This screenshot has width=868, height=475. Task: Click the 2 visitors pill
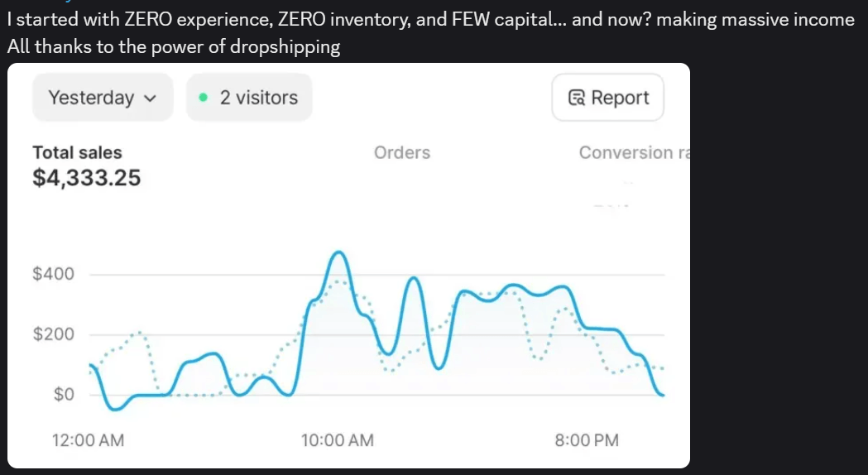click(x=249, y=98)
